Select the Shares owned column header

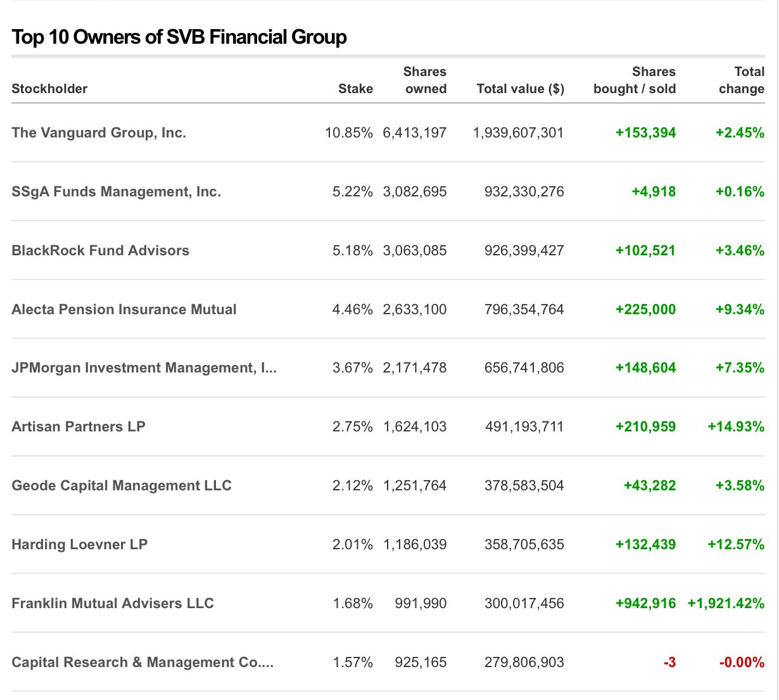click(x=425, y=80)
